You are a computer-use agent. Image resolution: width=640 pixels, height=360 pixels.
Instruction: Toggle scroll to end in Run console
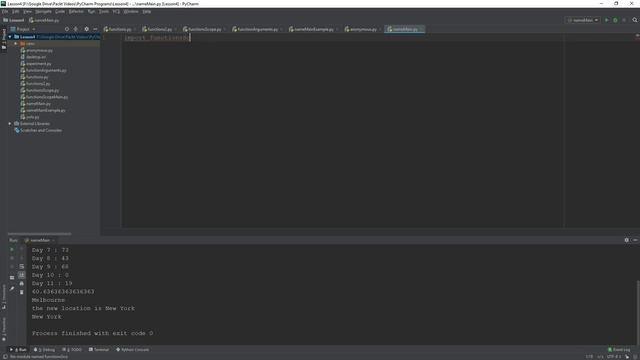[22, 275]
